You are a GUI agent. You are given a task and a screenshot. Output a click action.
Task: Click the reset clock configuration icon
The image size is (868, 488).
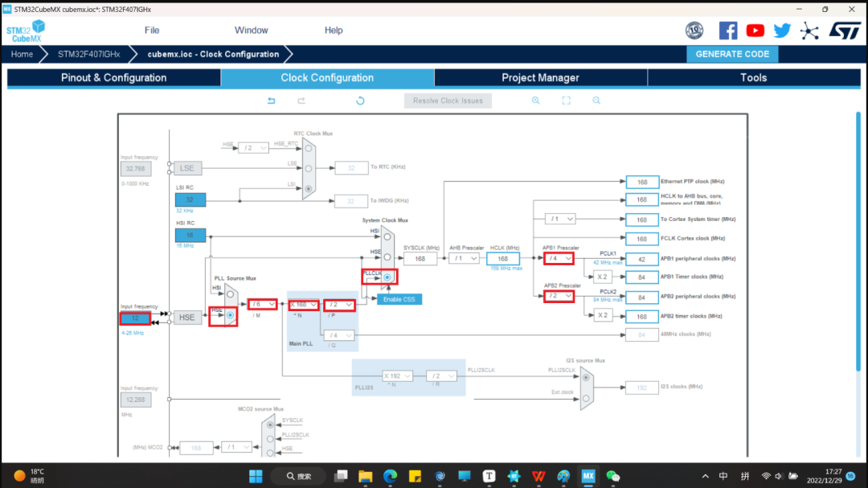tap(360, 100)
